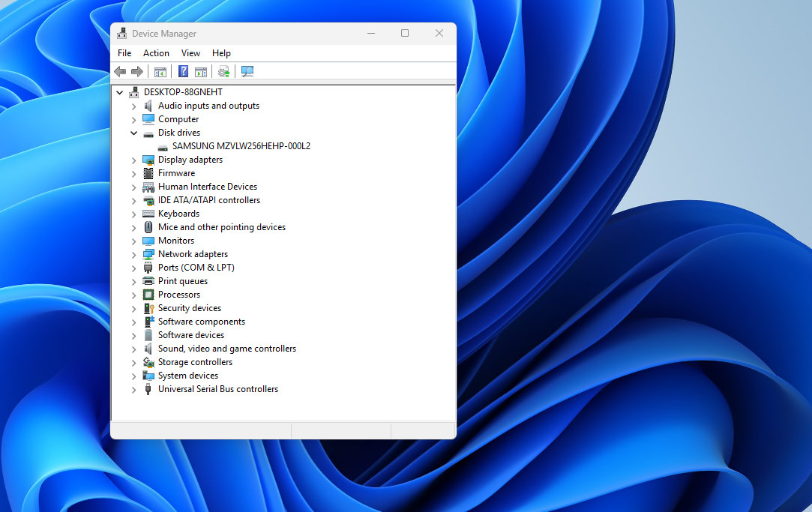Select Sound, video and game controllers

pos(226,349)
